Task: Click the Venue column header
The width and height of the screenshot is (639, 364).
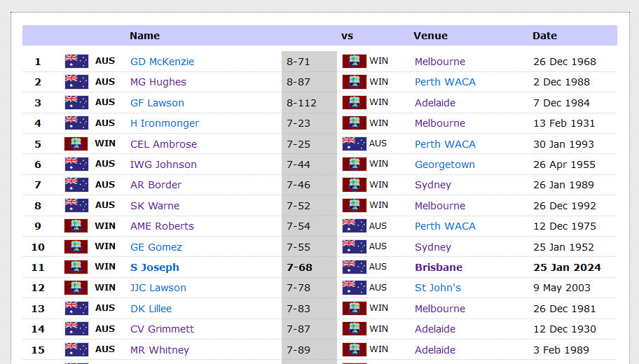Action: [430, 36]
